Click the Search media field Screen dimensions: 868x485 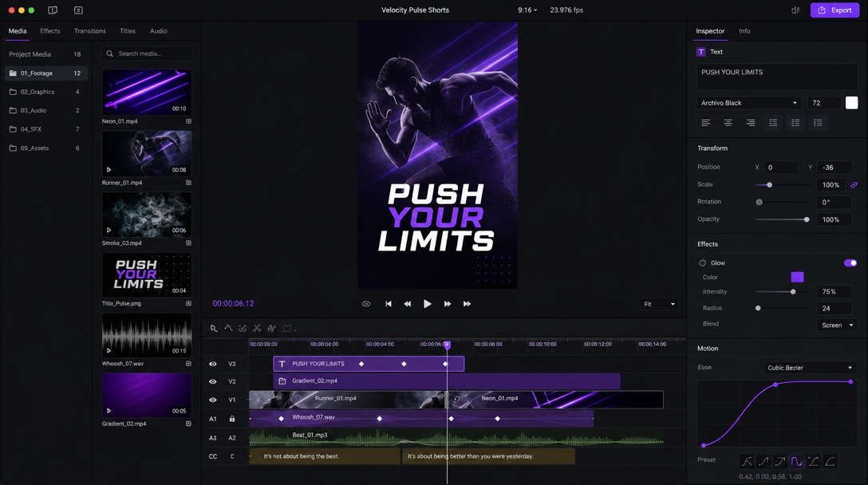(x=148, y=53)
